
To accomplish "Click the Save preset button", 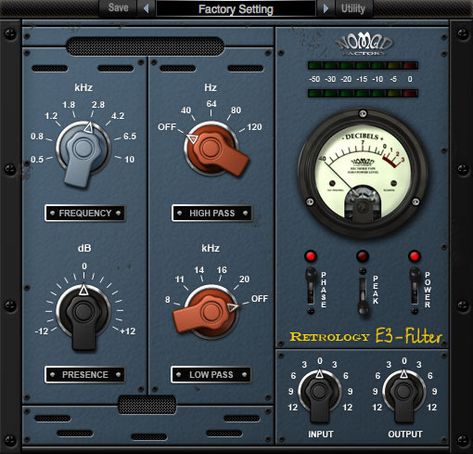I will click(118, 7).
